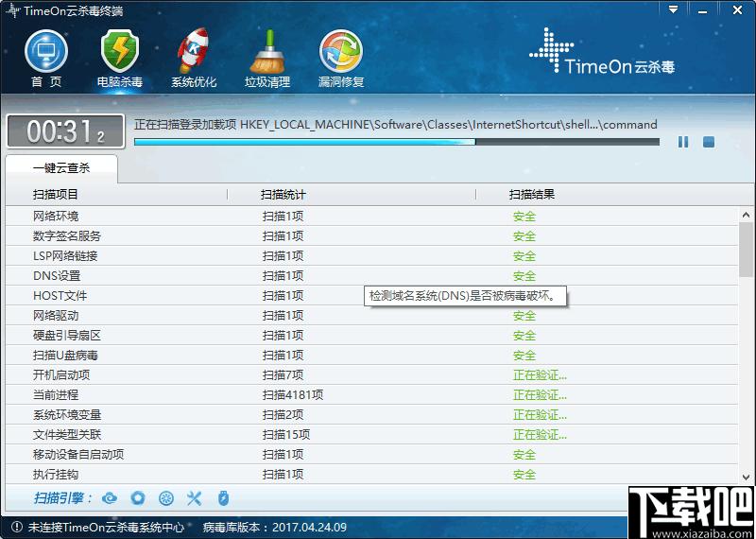This screenshot has width=756, height=539.
Task: Click the 扫描项目 column header
Action: (x=56, y=195)
